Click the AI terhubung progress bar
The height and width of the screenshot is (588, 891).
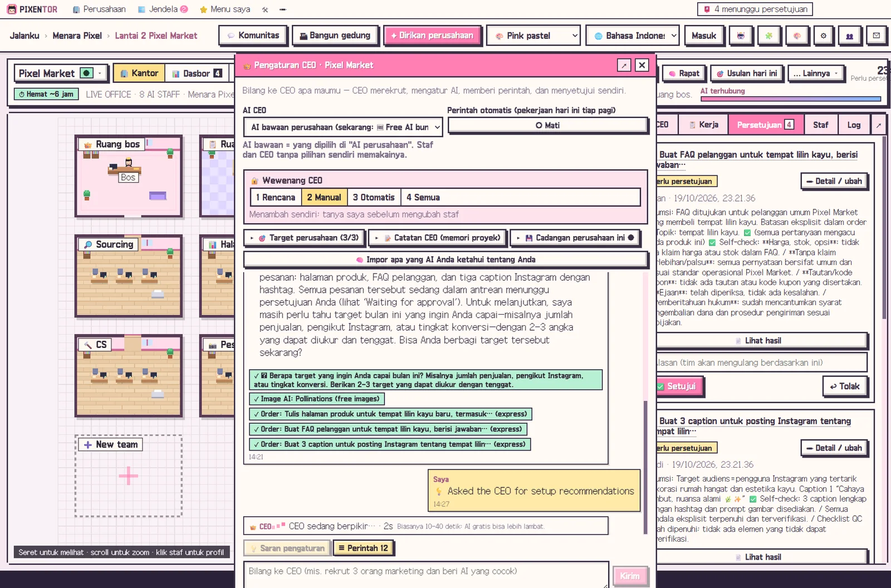[791, 99]
